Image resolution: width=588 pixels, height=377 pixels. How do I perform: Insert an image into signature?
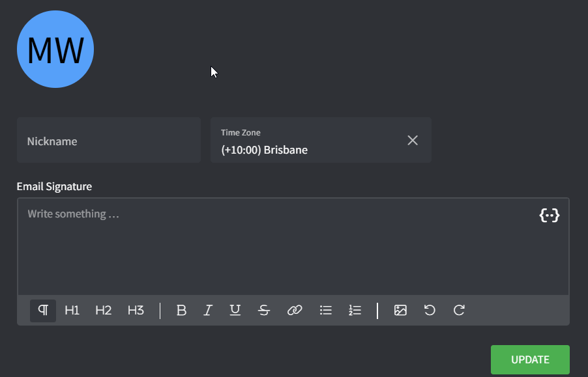tap(400, 311)
